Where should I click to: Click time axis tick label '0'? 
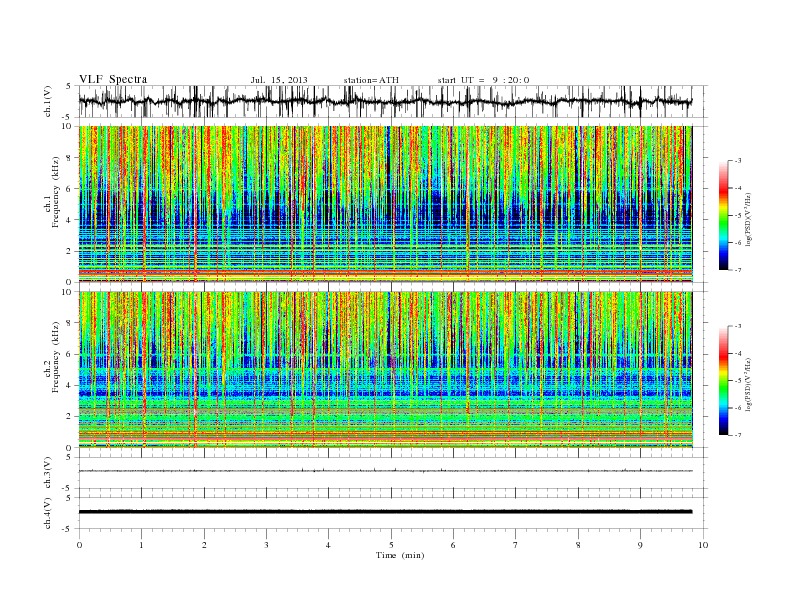click(x=79, y=545)
